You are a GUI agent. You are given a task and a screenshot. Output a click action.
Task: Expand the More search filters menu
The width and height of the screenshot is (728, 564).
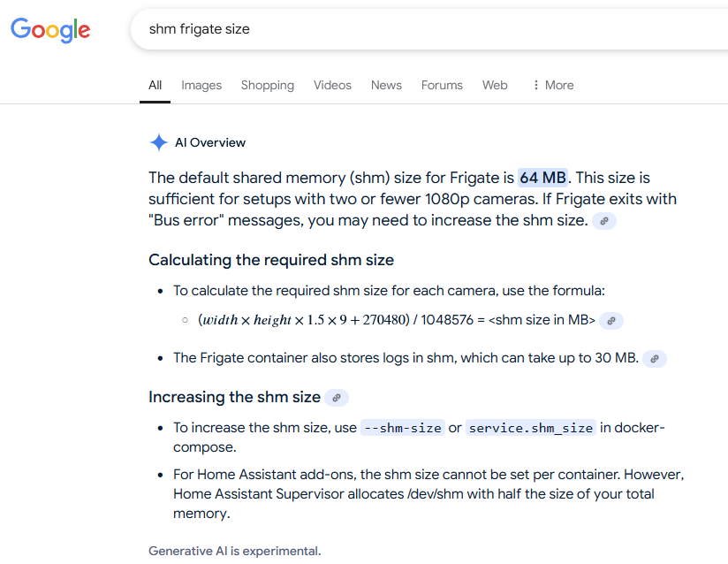pyautogui.click(x=553, y=85)
